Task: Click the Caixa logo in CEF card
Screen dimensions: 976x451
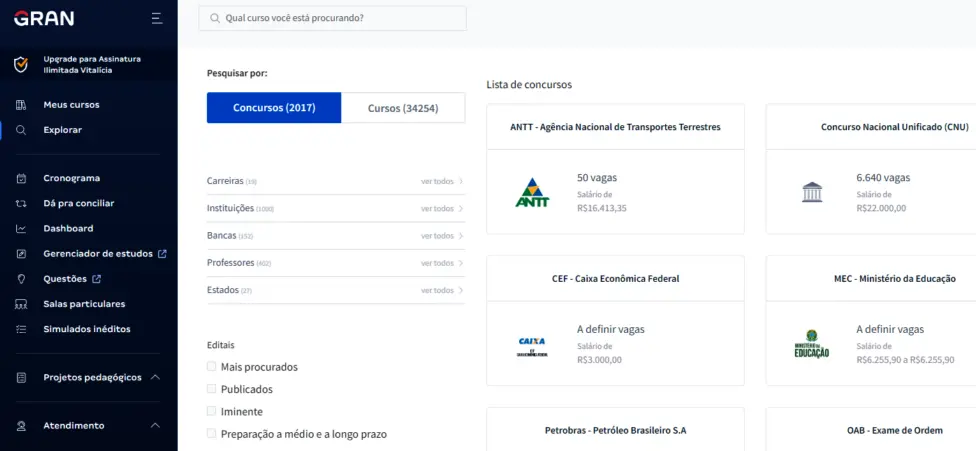Action: 532,346
